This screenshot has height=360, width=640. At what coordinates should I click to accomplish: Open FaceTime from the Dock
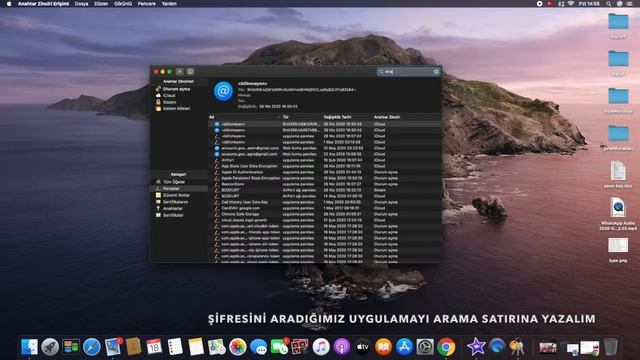280,347
